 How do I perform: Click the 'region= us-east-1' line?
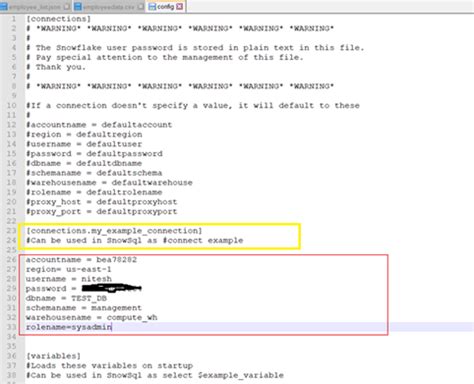69,269
